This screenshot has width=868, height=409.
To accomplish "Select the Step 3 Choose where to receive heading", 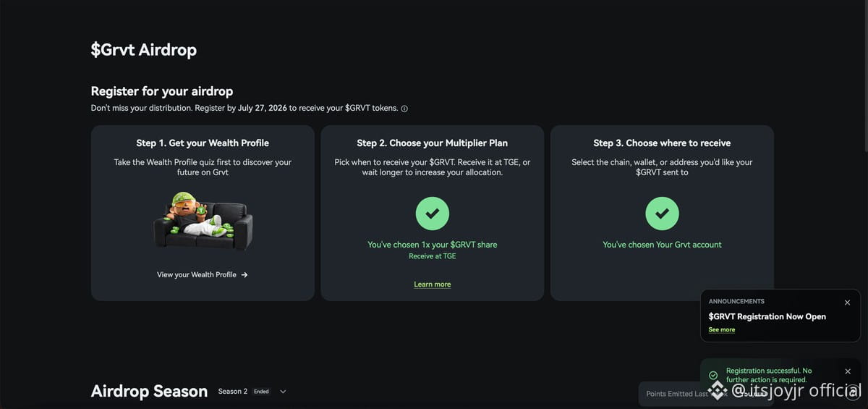I will (x=662, y=143).
